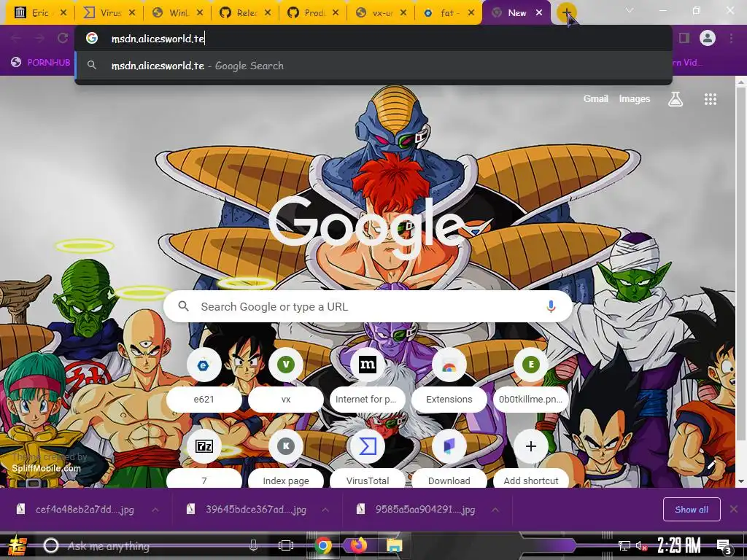The height and width of the screenshot is (560, 747).
Task: Expand options for 39645bdce367ad...jpg download
Action: click(x=325, y=510)
